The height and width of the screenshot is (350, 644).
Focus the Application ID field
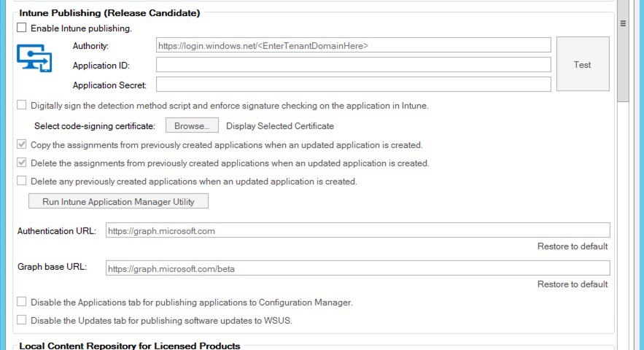pos(353,64)
